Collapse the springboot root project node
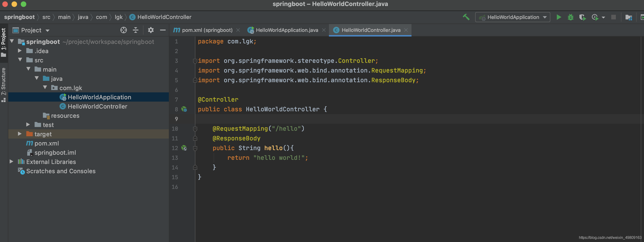The width and height of the screenshot is (644, 242). pos(12,41)
